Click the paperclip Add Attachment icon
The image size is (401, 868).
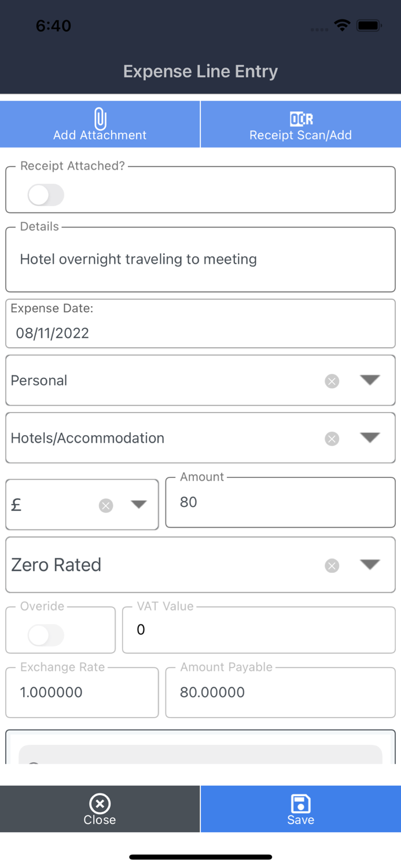tap(100, 119)
